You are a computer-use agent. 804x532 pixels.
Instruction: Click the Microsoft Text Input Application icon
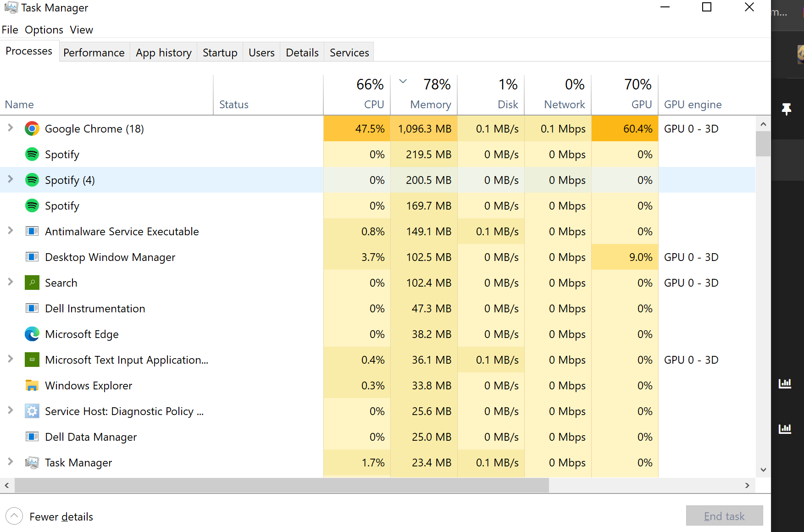pos(32,360)
